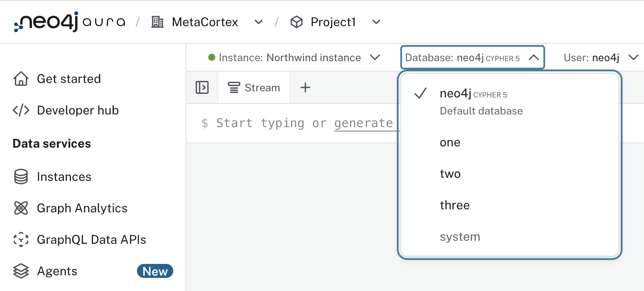Click the New badge beside Agents
The image size is (644, 291).
pyautogui.click(x=155, y=271)
